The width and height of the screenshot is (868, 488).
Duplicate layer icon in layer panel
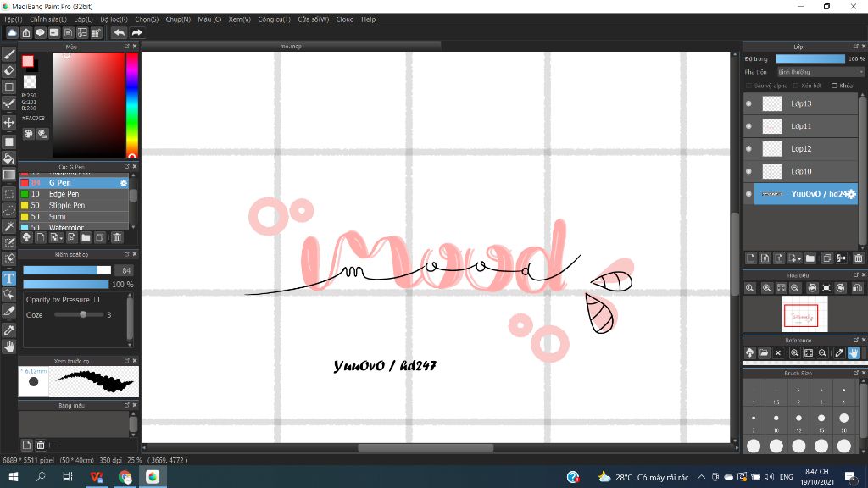826,258
